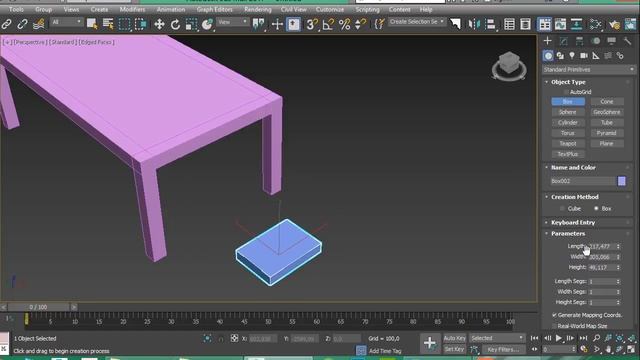Viewport: 640px width, 360px height.
Task: Click the Sphere primitive button
Action: pyautogui.click(x=568, y=112)
